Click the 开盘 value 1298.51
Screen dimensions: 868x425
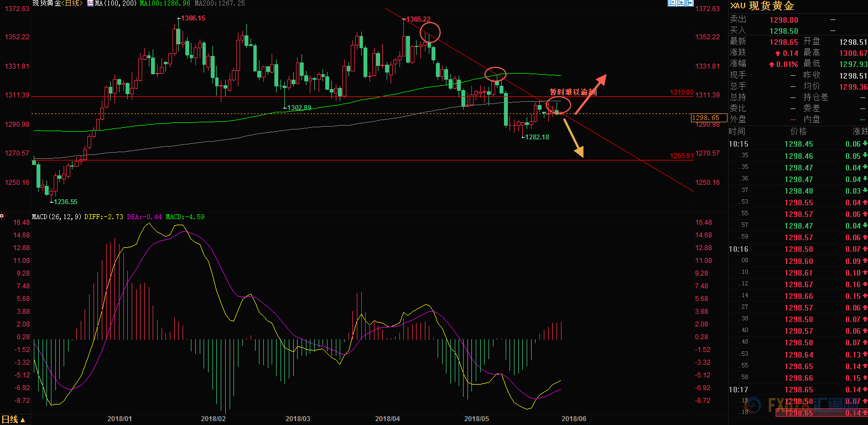[853, 42]
